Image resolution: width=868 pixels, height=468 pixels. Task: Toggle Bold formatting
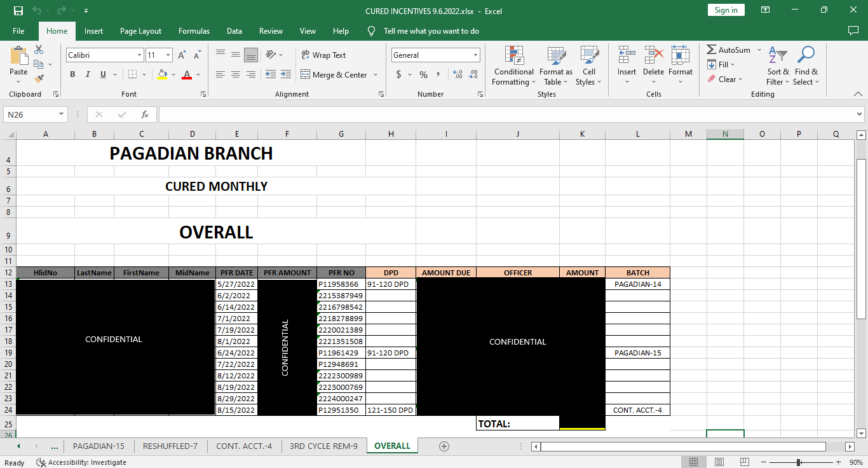(x=72, y=74)
